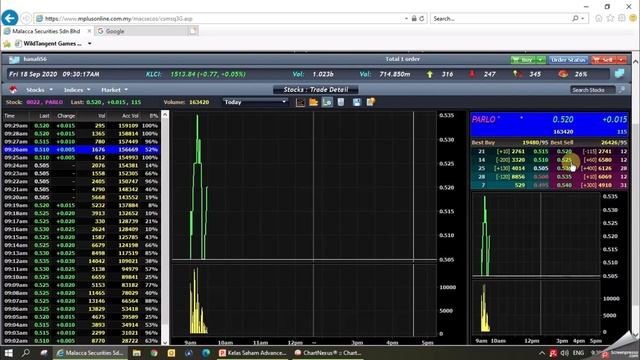640x360 pixels.
Task: Click the Change column header
Action: [x=66, y=116]
